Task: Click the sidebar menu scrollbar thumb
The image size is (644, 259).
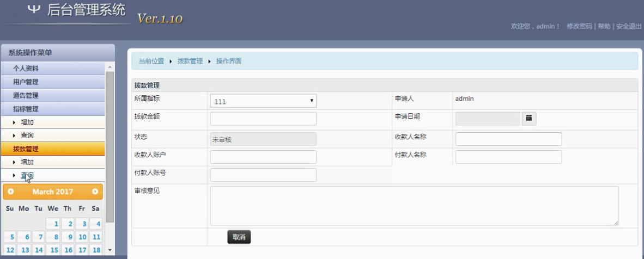Action: pos(110,147)
